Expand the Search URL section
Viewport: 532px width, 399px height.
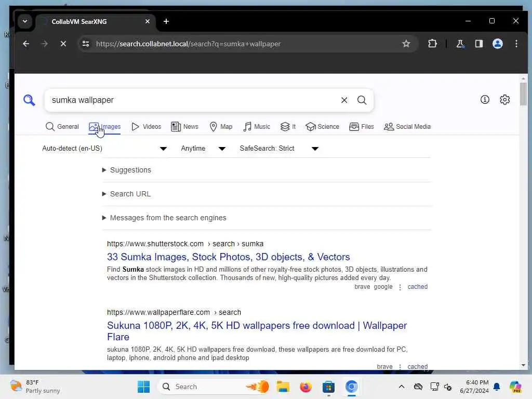point(127,194)
